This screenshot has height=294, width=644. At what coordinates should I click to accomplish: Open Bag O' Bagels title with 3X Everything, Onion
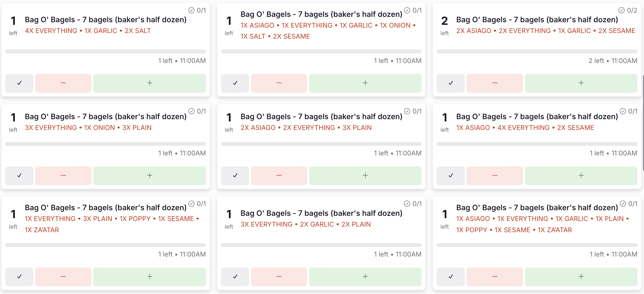point(106,117)
